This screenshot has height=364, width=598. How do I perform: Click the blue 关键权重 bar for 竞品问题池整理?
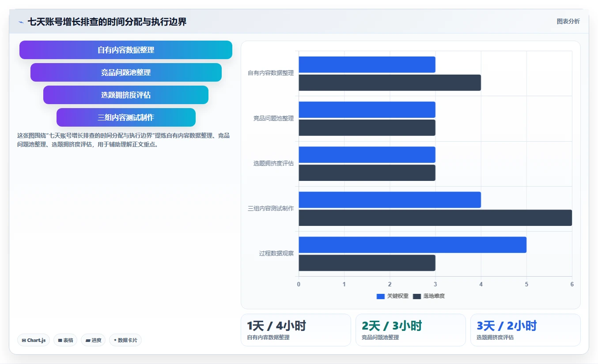pyautogui.click(x=367, y=110)
